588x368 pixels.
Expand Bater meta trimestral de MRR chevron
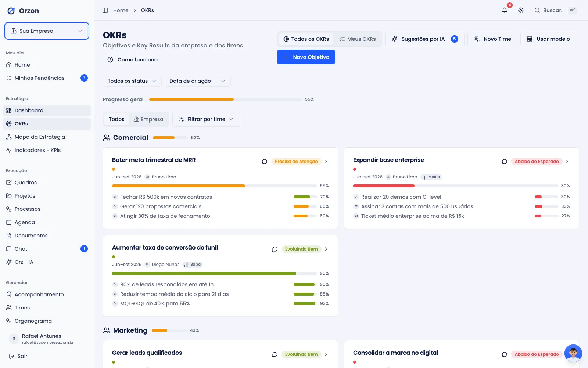click(x=326, y=162)
